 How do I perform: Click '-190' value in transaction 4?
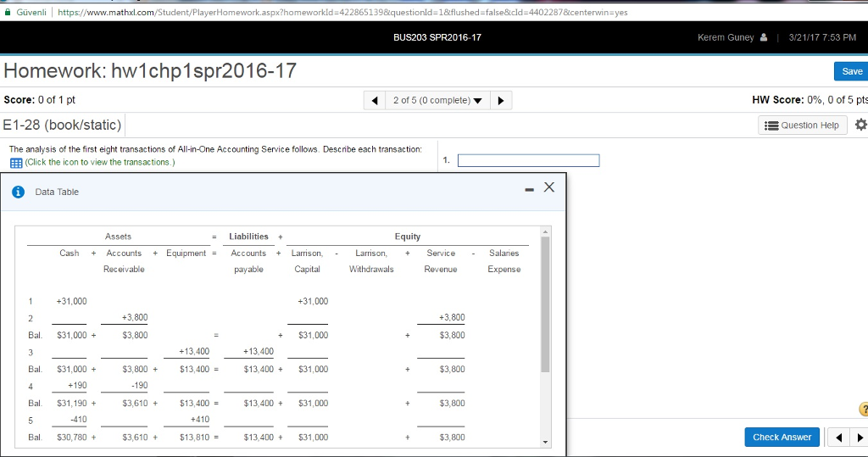click(x=140, y=385)
